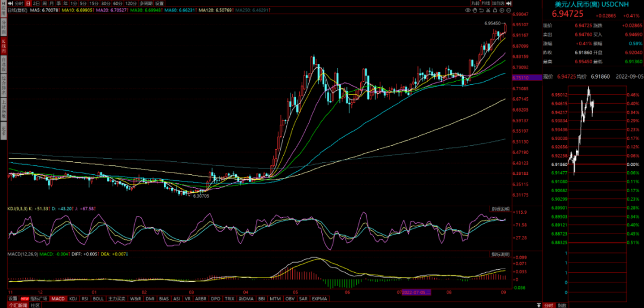
Task: Select the BIAS indicator tab
Action: pos(164,298)
